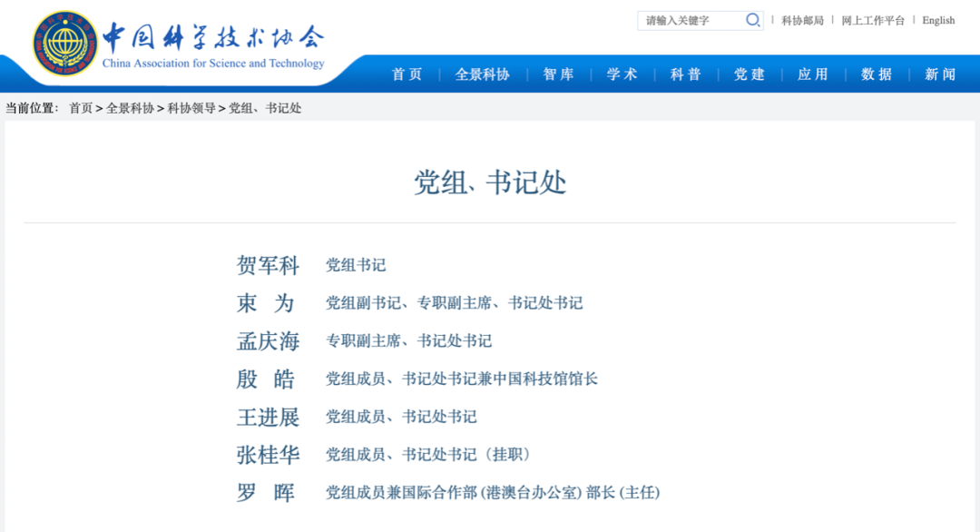The image size is (980, 532).
Task: Click the 科协领导 breadcrumb link
Action: 191,108
